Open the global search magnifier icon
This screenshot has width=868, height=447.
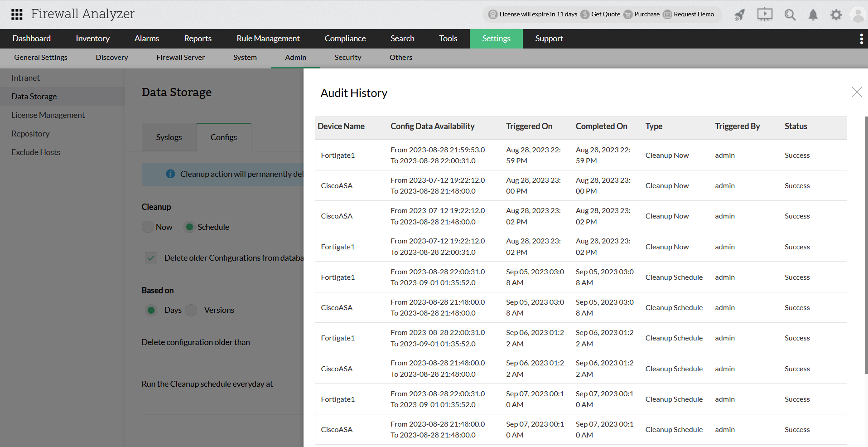[x=790, y=15]
